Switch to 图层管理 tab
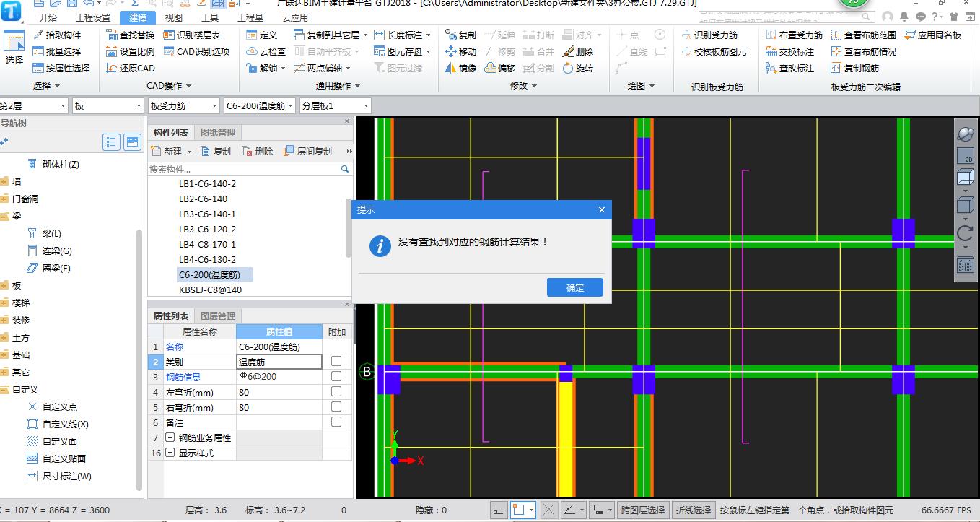 [218, 316]
